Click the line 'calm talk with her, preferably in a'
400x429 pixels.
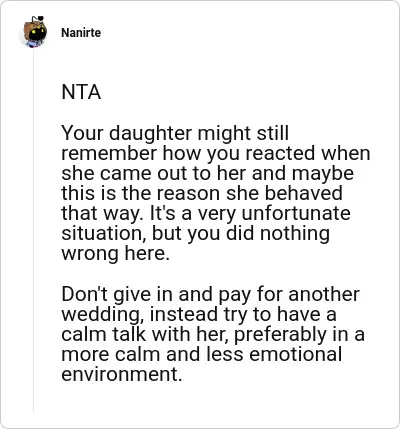coord(213,334)
